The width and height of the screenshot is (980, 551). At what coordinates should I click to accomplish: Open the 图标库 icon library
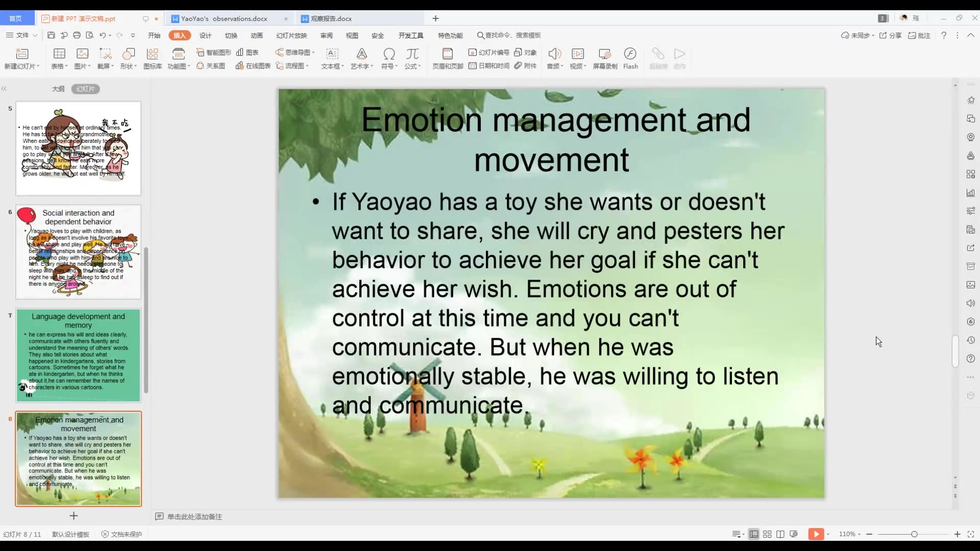click(152, 58)
